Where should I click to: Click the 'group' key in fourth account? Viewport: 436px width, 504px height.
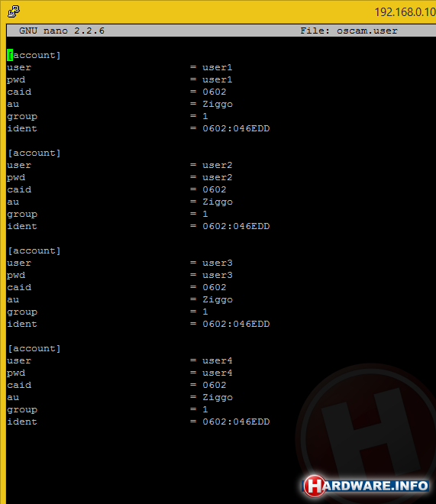(x=22, y=410)
